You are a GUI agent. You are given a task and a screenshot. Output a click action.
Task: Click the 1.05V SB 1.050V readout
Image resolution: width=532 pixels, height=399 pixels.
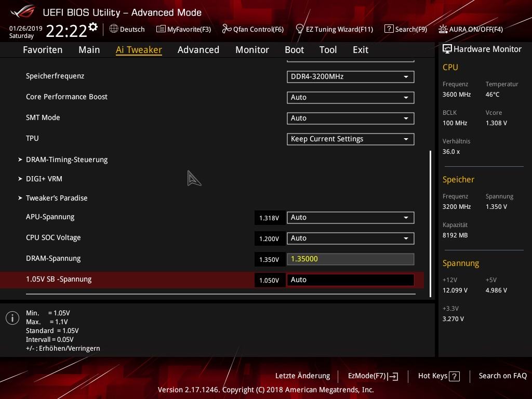[270, 280]
